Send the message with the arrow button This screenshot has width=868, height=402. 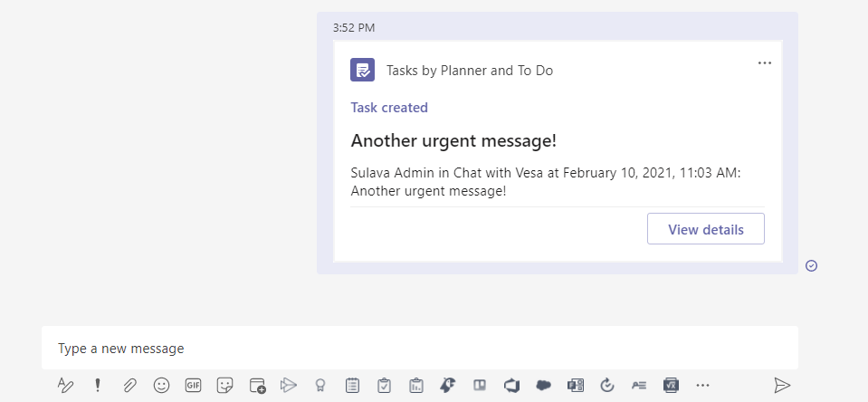point(782,385)
